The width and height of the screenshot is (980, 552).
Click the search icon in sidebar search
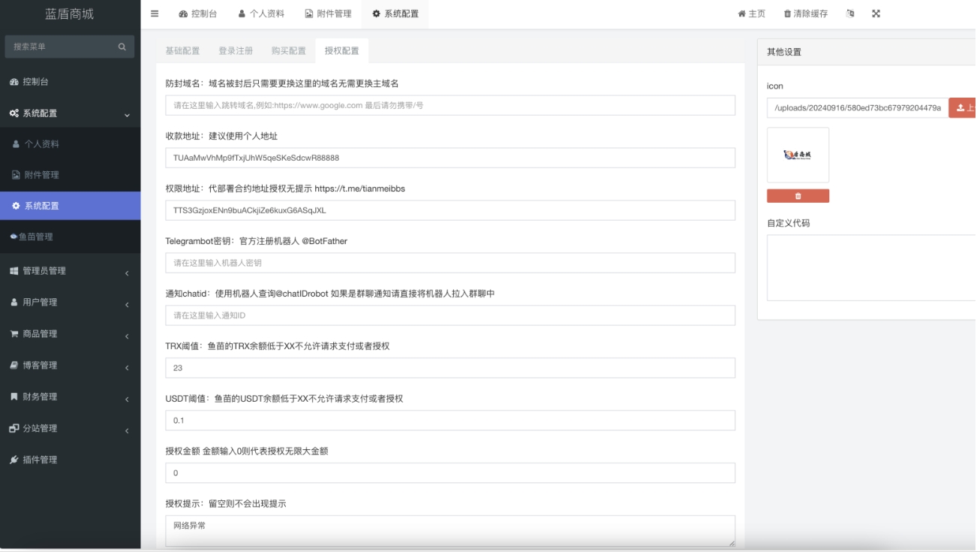[x=122, y=47]
